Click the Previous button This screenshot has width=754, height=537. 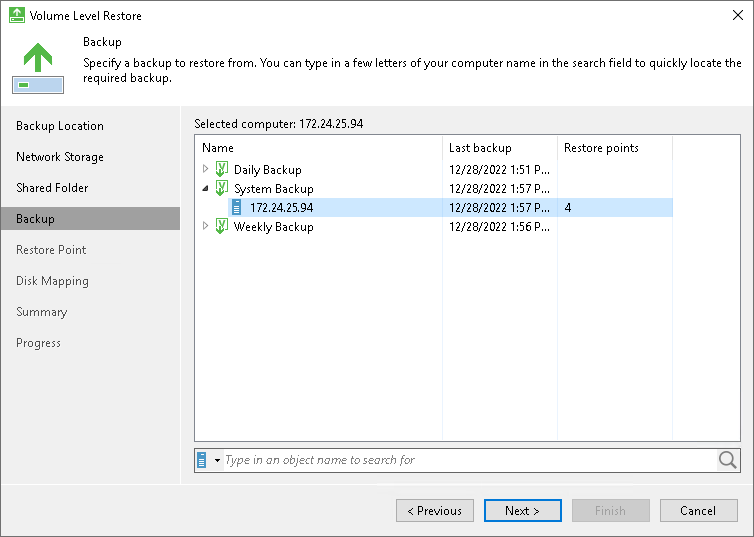coord(435,511)
